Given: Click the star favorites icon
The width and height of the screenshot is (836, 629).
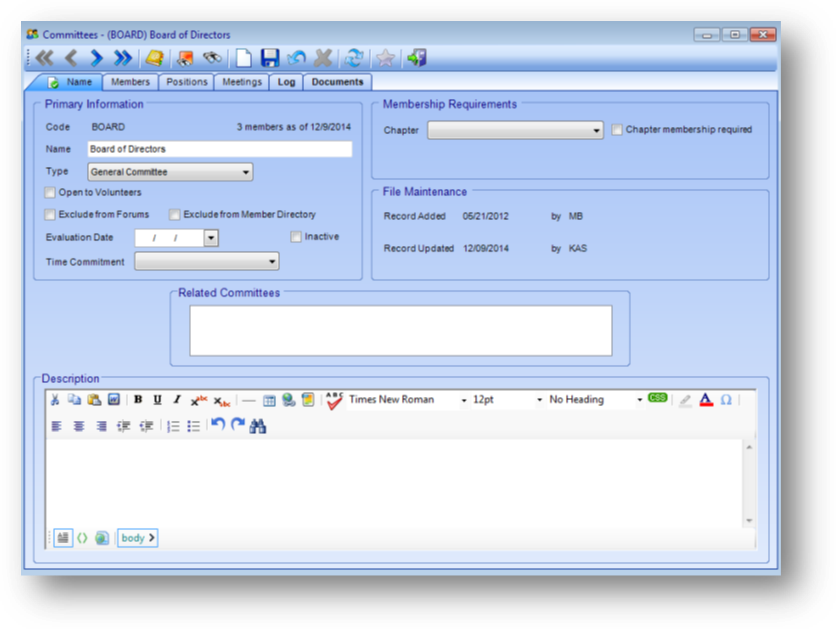Looking at the screenshot, I should [385, 58].
